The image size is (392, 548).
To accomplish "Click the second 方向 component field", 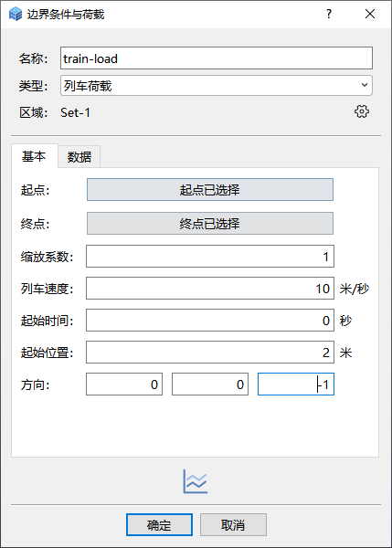I will pyautogui.click(x=210, y=385).
